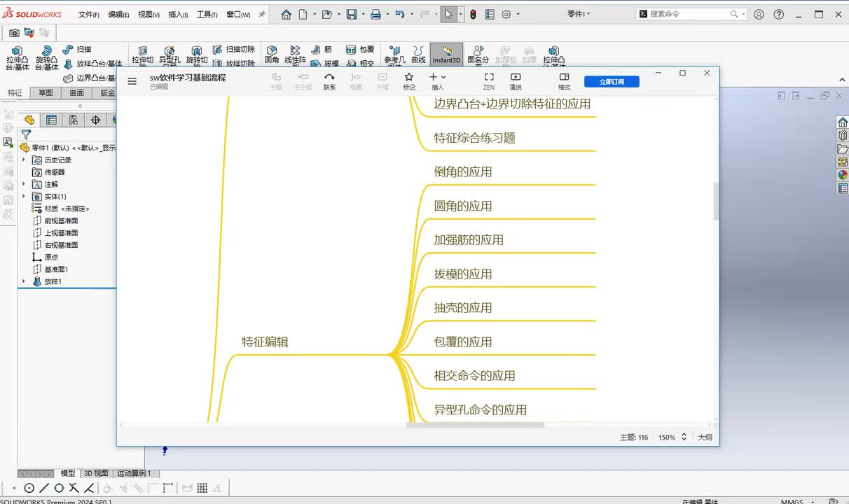Toggle the Instant3D button
The image size is (849, 504).
point(446,55)
